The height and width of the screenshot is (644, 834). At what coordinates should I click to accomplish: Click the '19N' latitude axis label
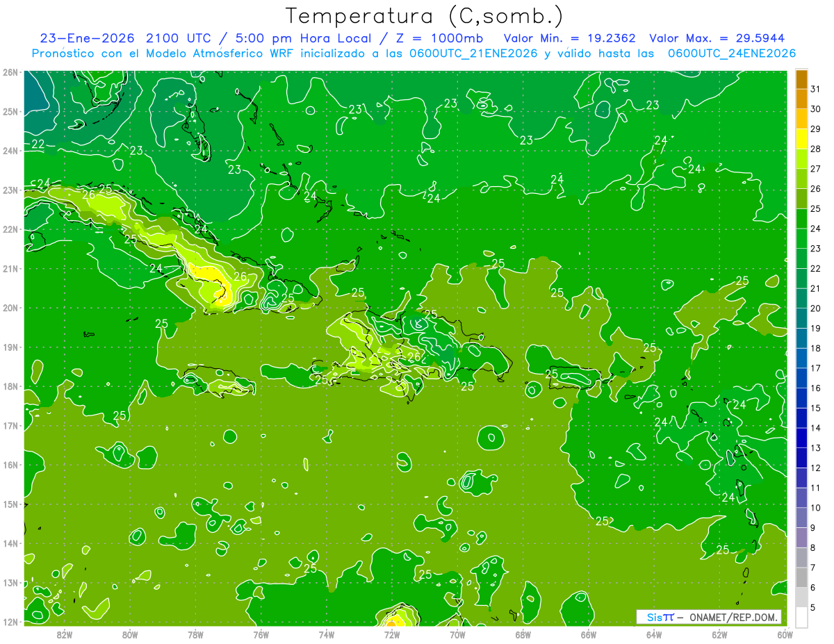10,347
